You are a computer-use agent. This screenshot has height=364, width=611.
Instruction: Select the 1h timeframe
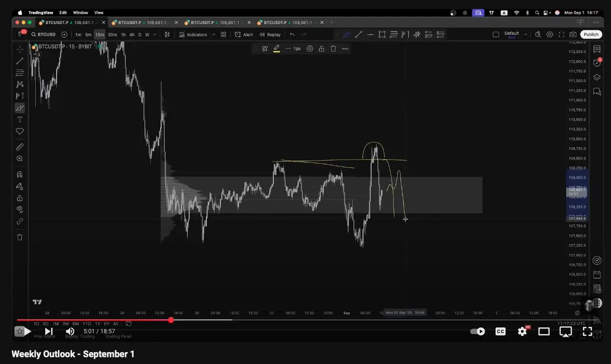point(123,35)
